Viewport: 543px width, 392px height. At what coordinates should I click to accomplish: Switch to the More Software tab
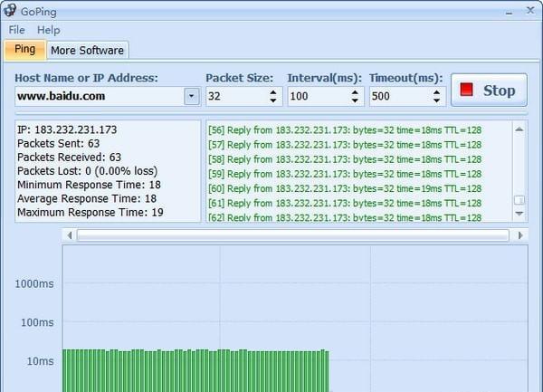click(87, 51)
